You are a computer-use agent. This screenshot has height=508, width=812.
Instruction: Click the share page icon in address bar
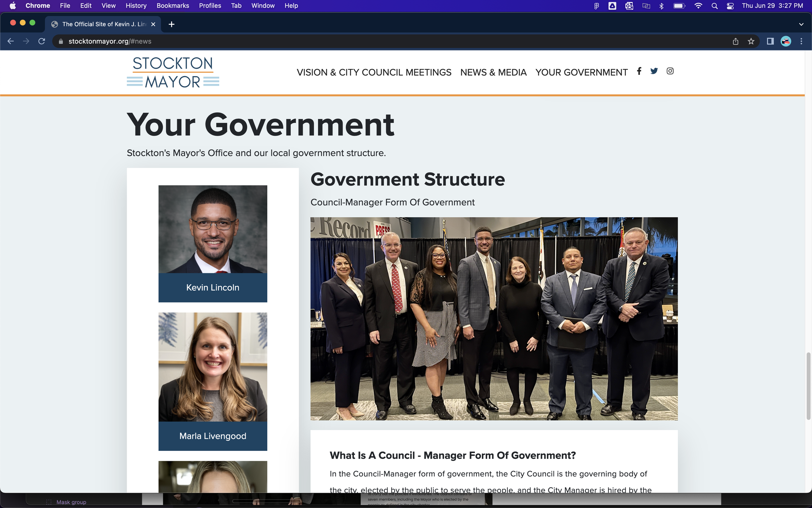click(x=735, y=41)
